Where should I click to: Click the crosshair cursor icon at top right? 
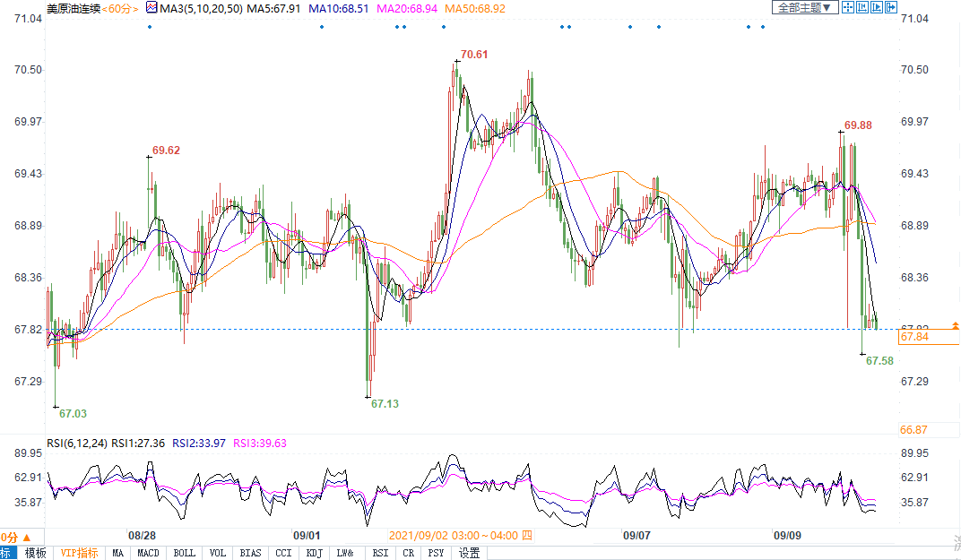[848, 7]
